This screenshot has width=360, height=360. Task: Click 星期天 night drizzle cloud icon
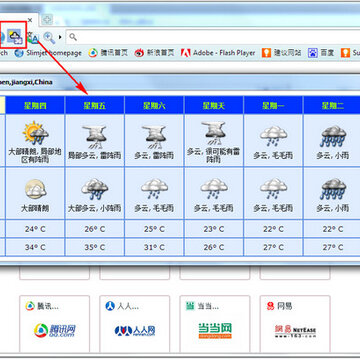click(x=214, y=189)
